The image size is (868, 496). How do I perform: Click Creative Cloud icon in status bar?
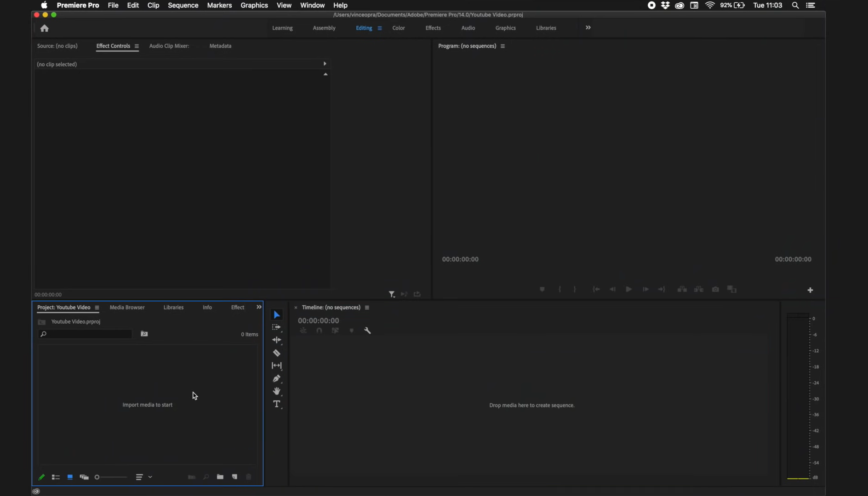pyautogui.click(x=36, y=491)
